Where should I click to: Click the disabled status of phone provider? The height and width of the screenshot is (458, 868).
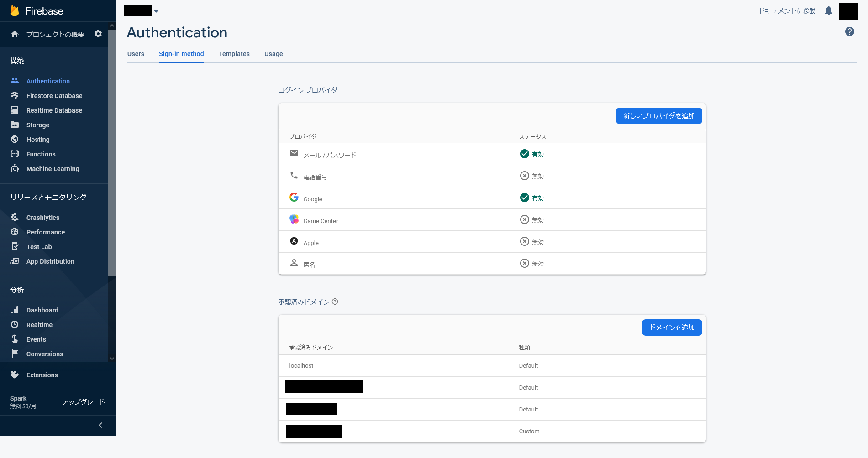(x=532, y=176)
